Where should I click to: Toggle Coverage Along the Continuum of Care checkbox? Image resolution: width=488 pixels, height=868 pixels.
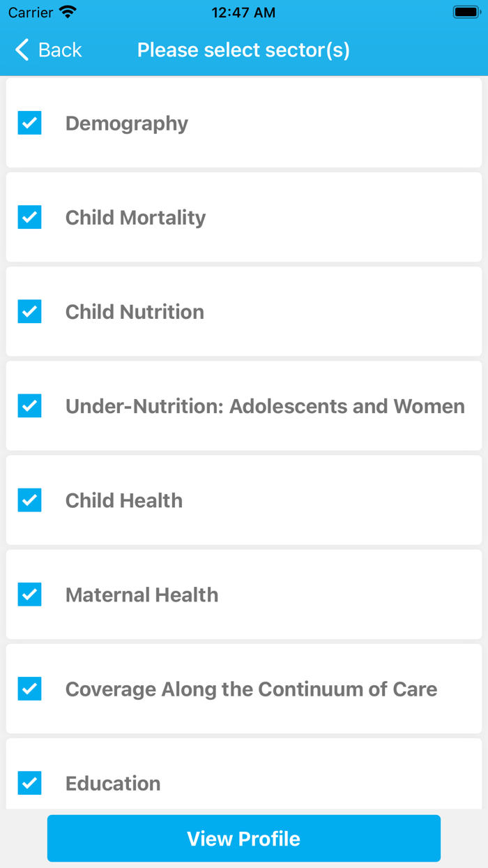(29, 689)
